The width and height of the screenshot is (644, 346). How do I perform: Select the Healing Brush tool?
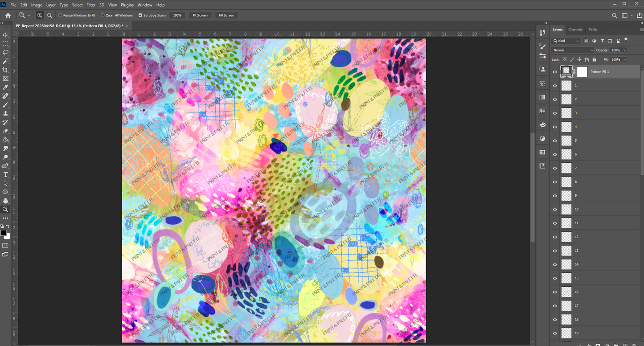(5, 96)
